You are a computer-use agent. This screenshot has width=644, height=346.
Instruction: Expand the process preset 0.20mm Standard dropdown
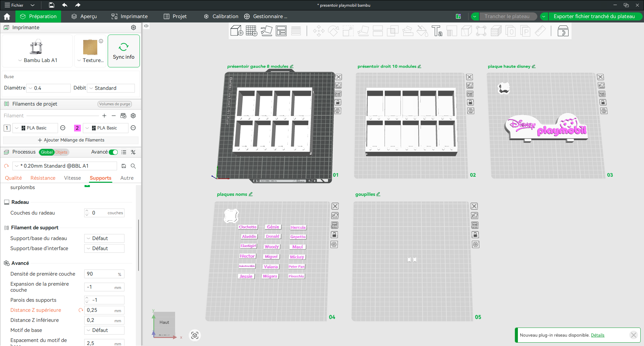pos(65,166)
